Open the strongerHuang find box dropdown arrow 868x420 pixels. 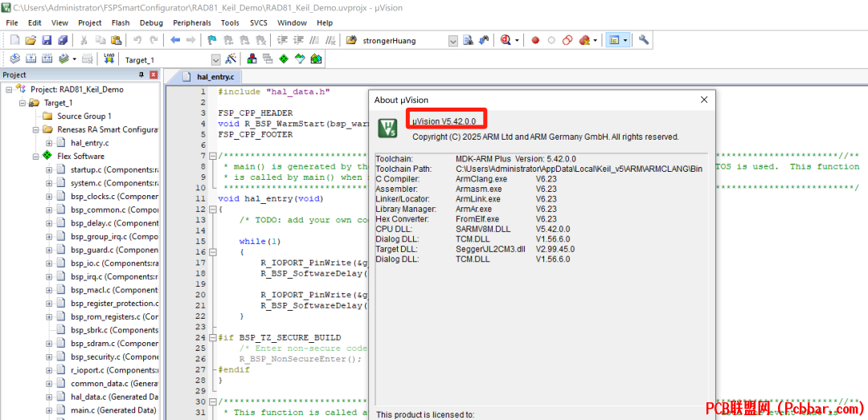point(453,40)
